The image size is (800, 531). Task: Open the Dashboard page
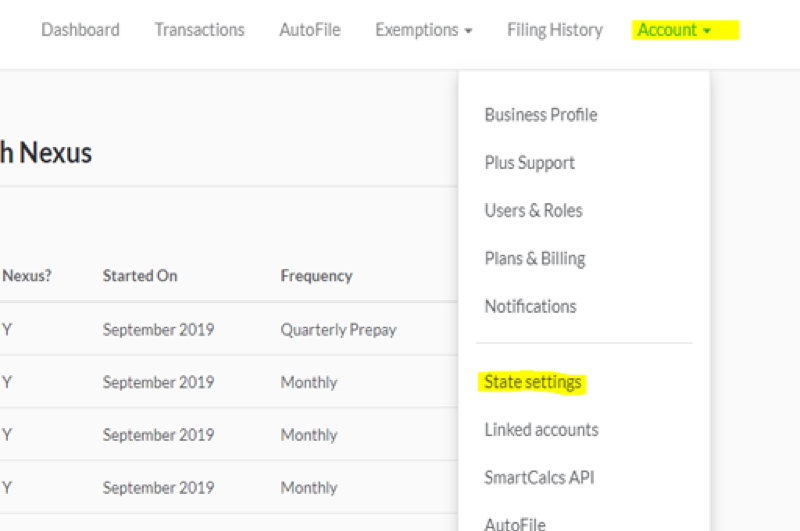coord(80,30)
